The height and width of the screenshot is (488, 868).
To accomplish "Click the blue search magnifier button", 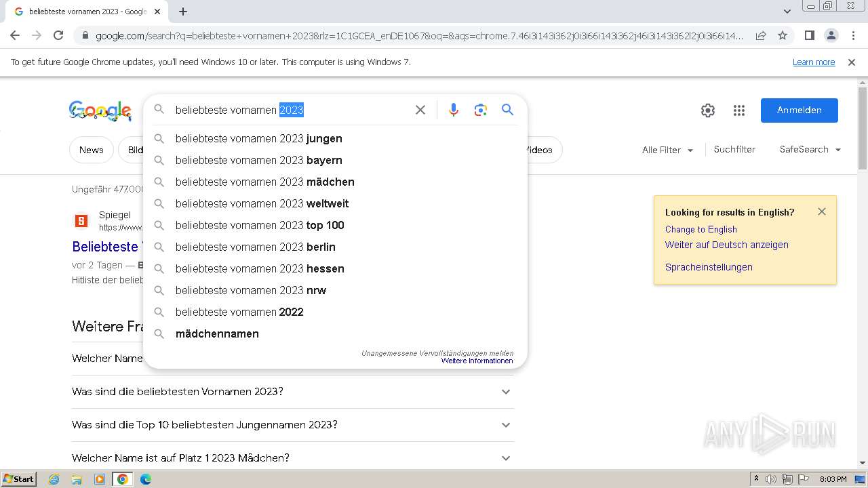I will [508, 110].
